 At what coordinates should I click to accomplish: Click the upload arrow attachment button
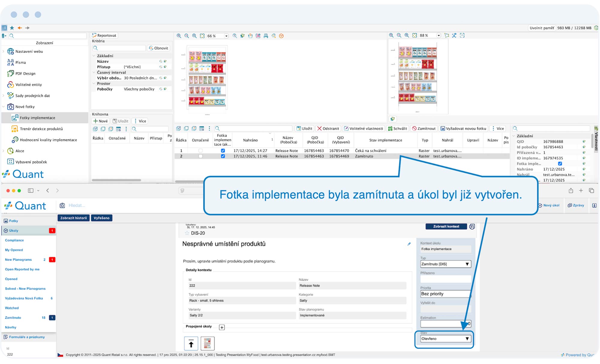[x=191, y=344]
